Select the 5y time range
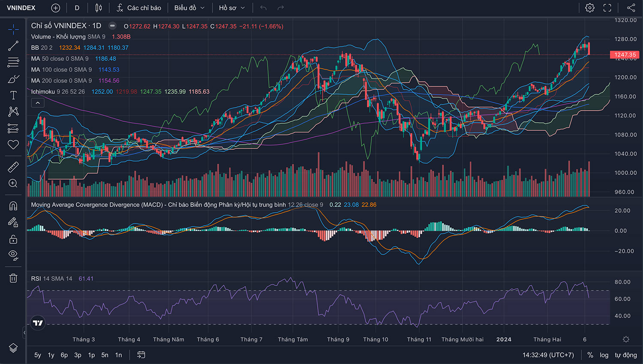 coord(38,355)
